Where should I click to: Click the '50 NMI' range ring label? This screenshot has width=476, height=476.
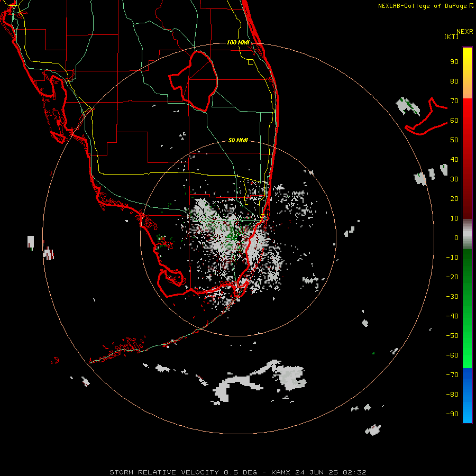[238, 140]
